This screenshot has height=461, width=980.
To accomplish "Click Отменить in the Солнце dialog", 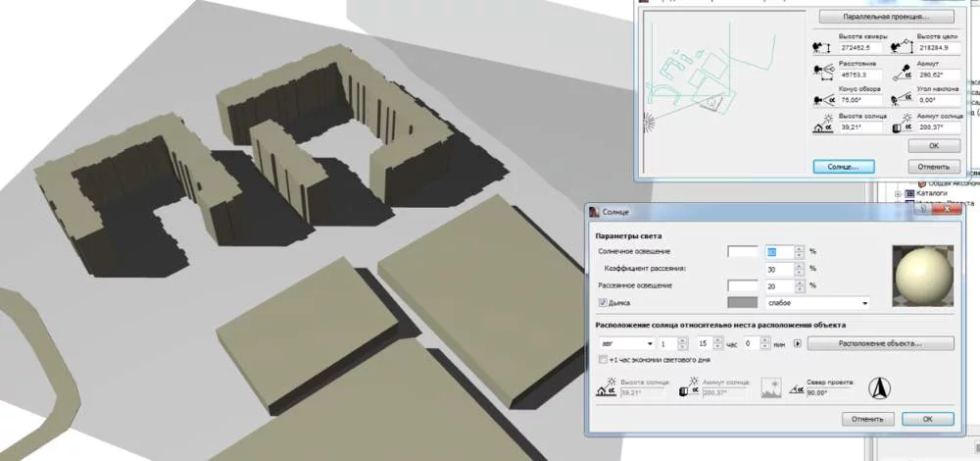I will pyautogui.click(x=866, y=419).
